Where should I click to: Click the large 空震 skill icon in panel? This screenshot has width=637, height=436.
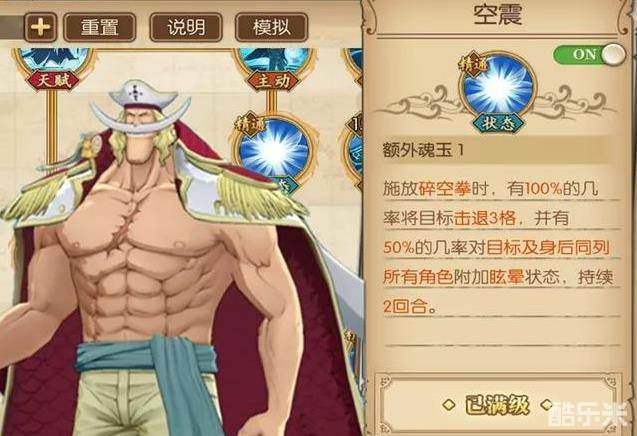tap(498, 89)
